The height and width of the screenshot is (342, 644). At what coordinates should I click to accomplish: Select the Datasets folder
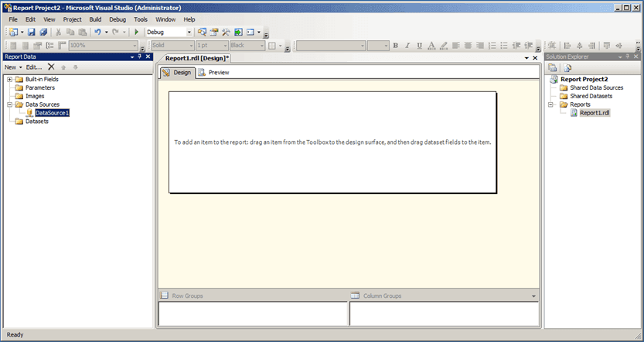point(37,121)
